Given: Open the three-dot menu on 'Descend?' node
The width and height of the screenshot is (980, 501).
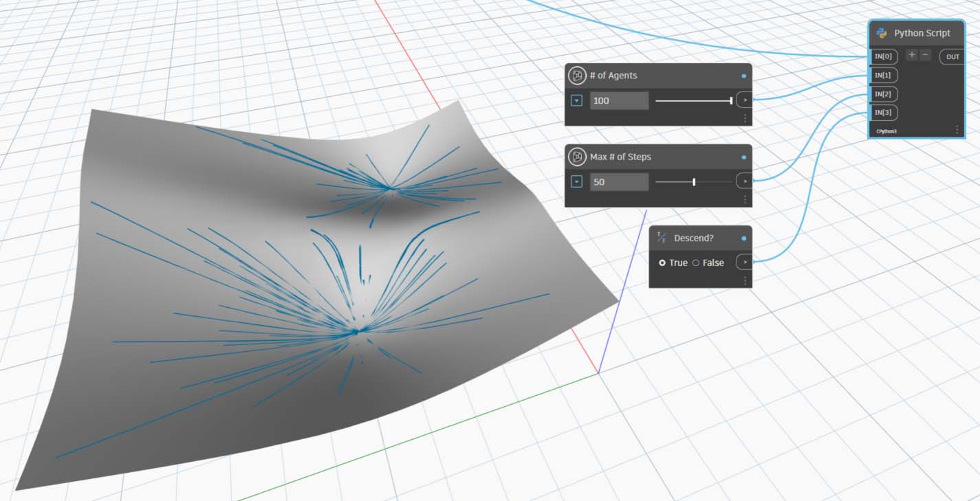Looking at the screenshot, I should click(745, 280).
